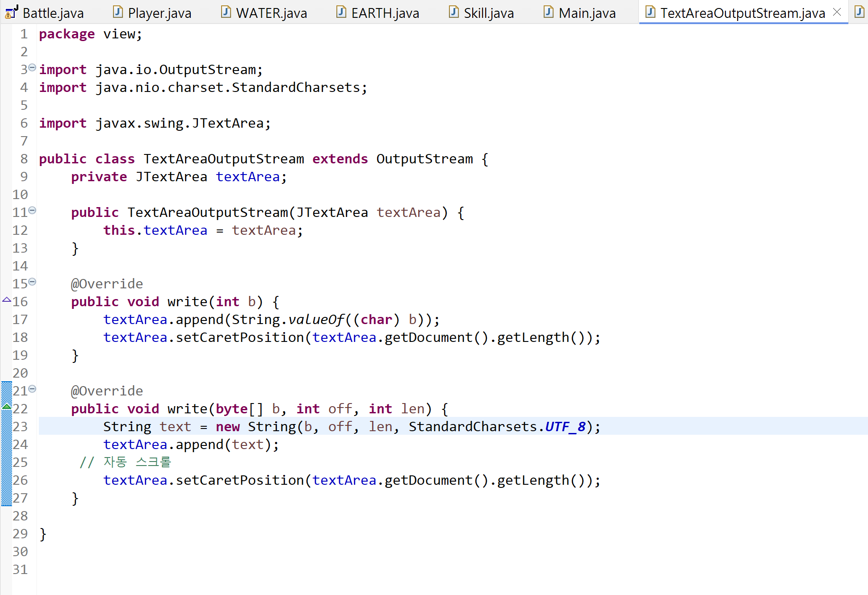This screenshot has width=868, height=595.
Task: Click the EARTH.java file icon
Action: 341,12
